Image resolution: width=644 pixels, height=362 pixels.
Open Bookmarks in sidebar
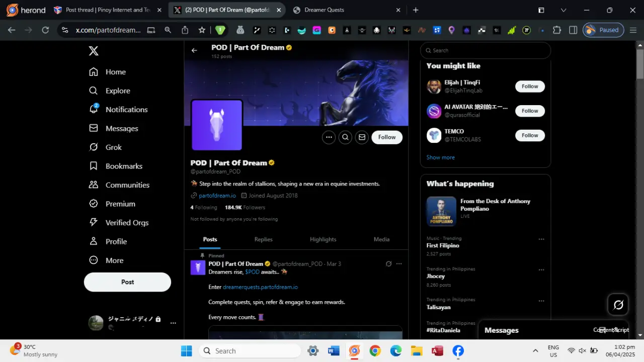pos(115,166)
